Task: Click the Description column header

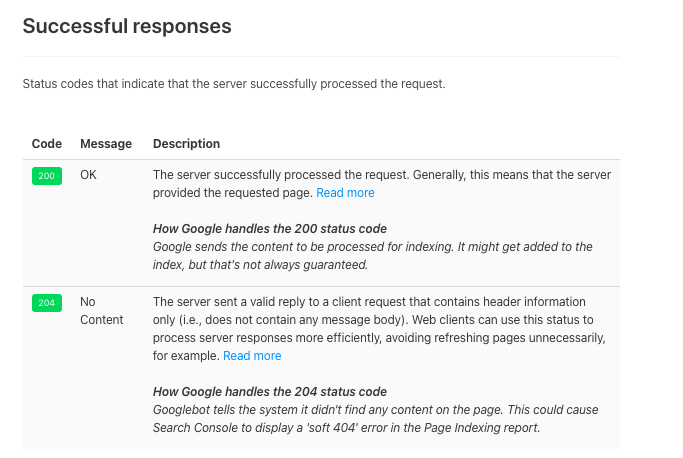Action: pyautogui.click(x=186, y=144)
